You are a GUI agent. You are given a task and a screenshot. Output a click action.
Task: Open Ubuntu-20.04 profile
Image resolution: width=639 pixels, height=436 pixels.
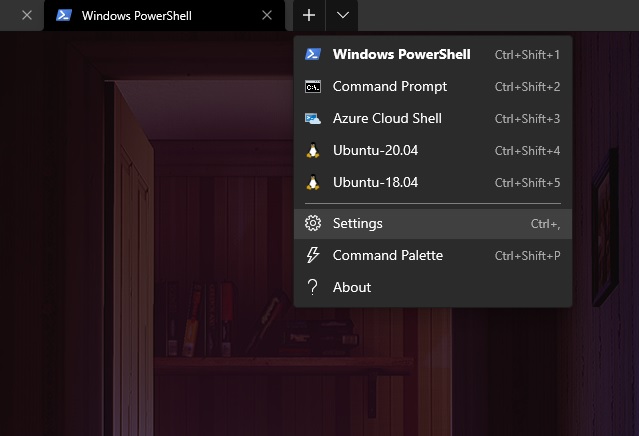(x=433, y=150)
